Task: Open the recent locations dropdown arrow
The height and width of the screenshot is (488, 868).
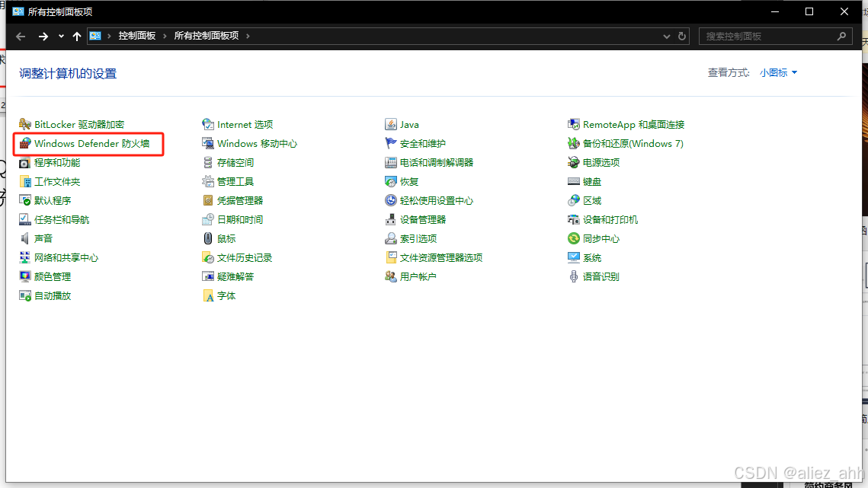Action: pyautogui.click(x=61, y=37)
